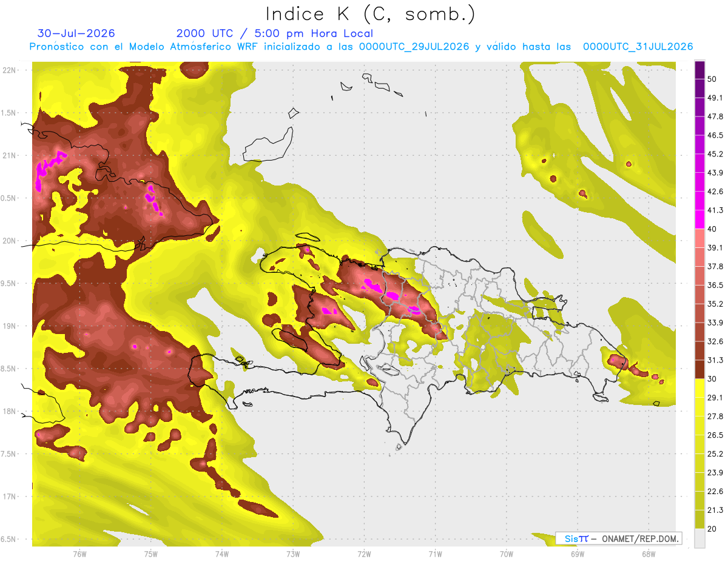Click legend value "21.3"

(x=715, y=510)
